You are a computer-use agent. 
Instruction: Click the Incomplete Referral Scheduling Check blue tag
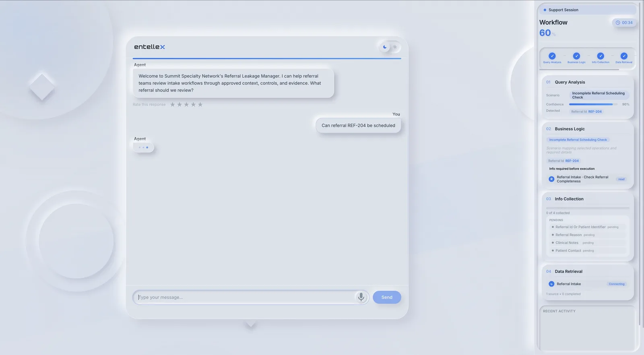(x=578, y=140)
